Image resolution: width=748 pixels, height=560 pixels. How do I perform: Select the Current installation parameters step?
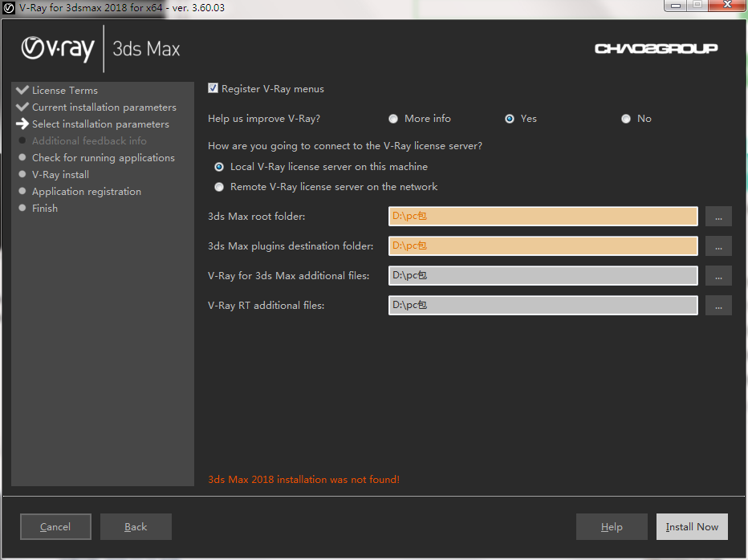tap(104, 108)
